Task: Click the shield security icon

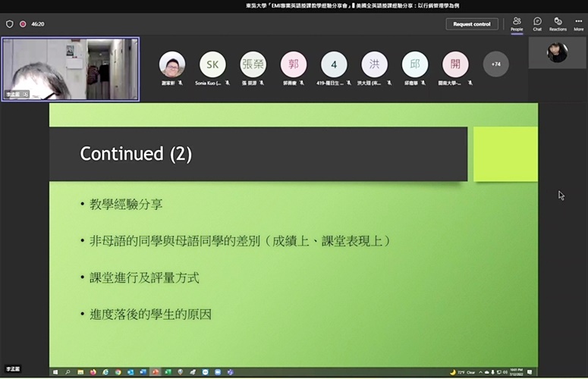Action: pos(9,24)
